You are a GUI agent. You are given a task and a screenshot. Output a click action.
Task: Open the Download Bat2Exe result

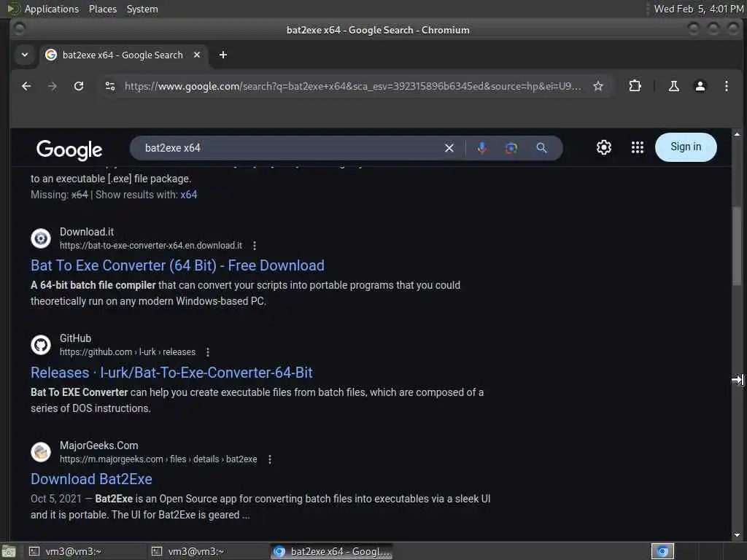pyautogui.click(x=91, y=479)
